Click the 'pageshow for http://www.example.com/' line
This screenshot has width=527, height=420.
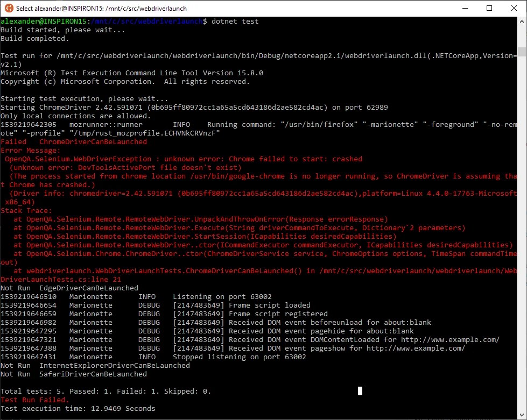pos(233,348)
